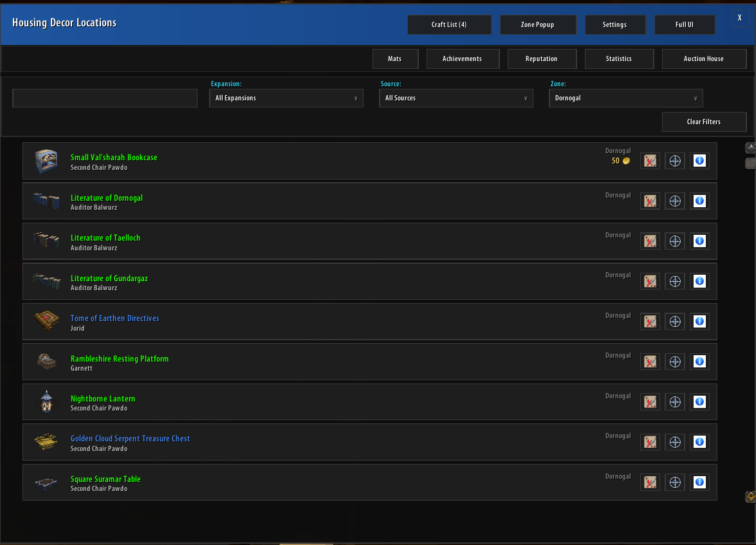
Task: Click crosshair icon for Golden Cloud Serpent Chest
Action: click(675, 442)
